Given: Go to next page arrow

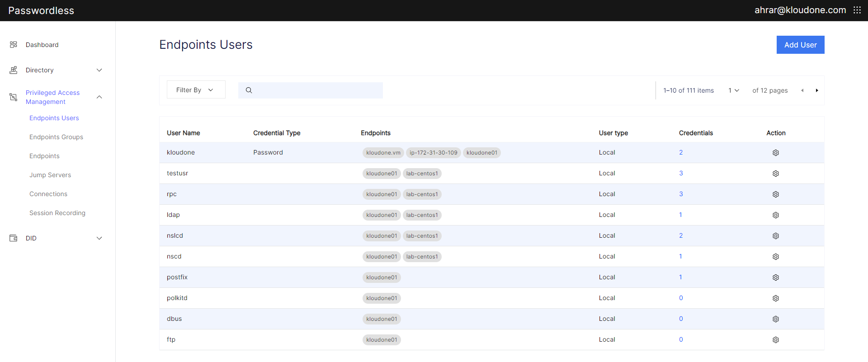Looking at the screenshot, I should 816,90.
